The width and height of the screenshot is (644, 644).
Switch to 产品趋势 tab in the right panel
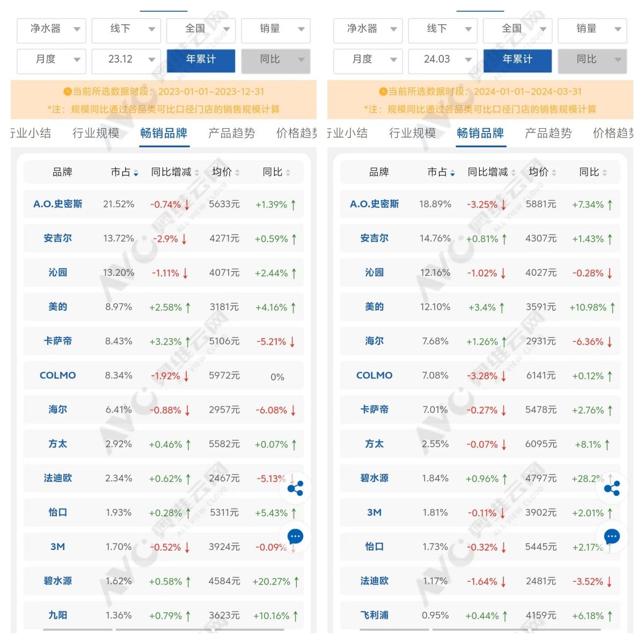pos(548,133)
